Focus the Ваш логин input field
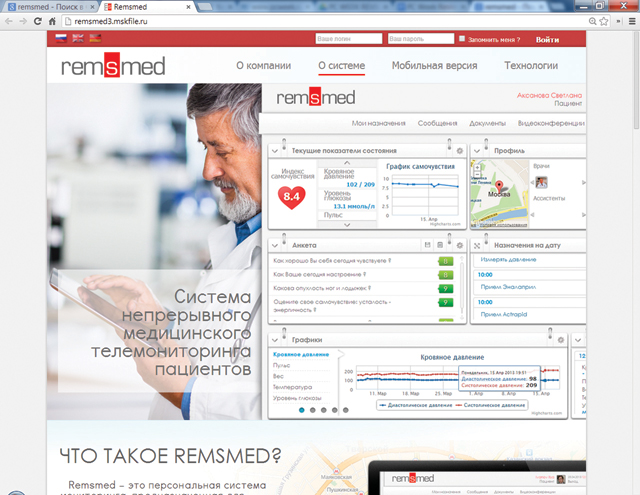This screenshot has height=495, width=640. pos(349,39)
